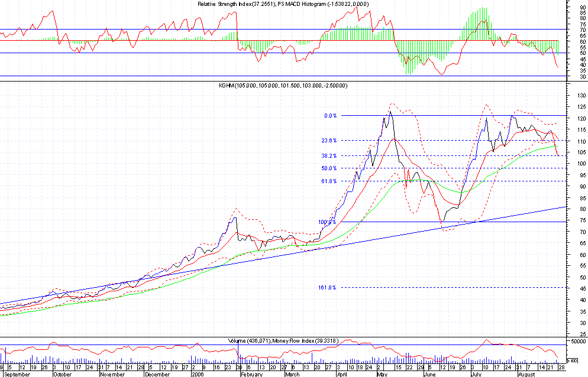Select the 0.0% Fibonacci level label

pyautogui.click(x=329, y=116)
